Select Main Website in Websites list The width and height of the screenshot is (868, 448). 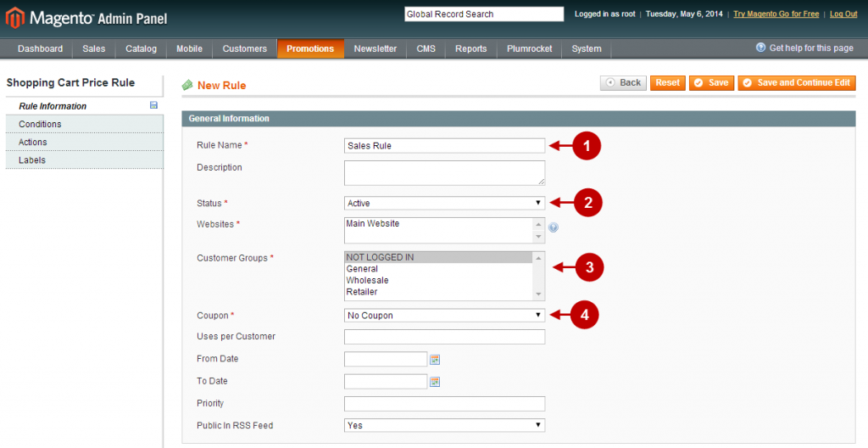[x=439, y=223]
